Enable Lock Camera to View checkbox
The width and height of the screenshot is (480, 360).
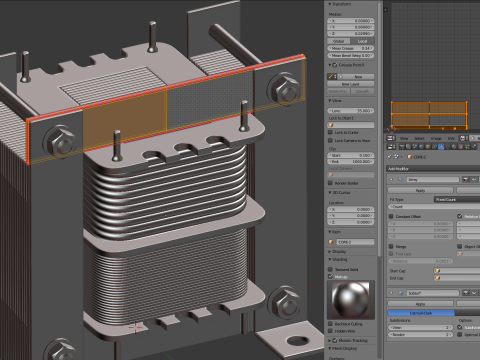pos(330,141)
